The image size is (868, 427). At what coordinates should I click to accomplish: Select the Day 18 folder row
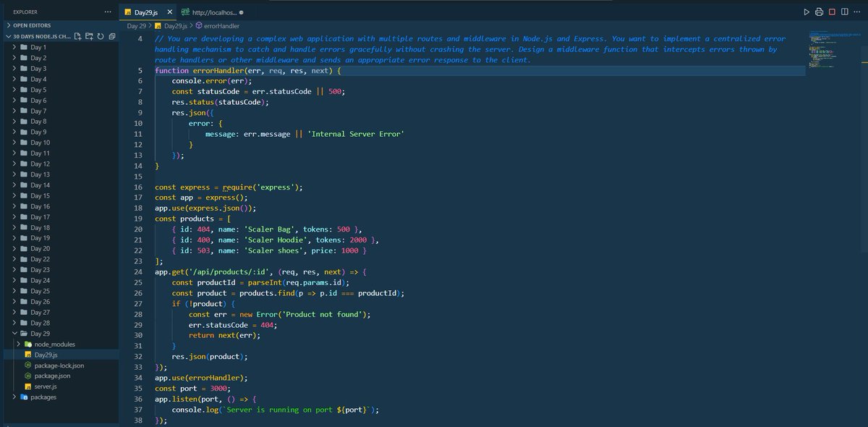[x=59, y=227]
